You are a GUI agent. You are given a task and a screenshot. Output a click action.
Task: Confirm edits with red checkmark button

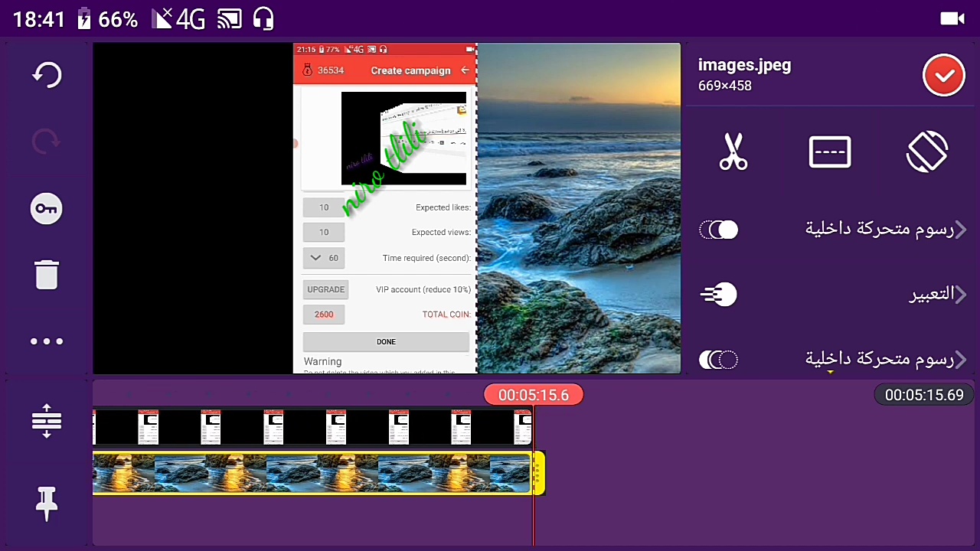coord(943,75)
